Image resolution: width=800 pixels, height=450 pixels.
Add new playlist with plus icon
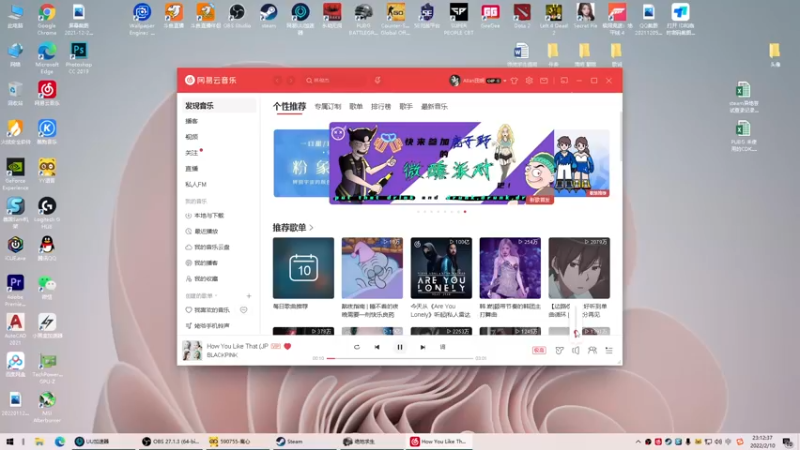[x=249, y=296]
